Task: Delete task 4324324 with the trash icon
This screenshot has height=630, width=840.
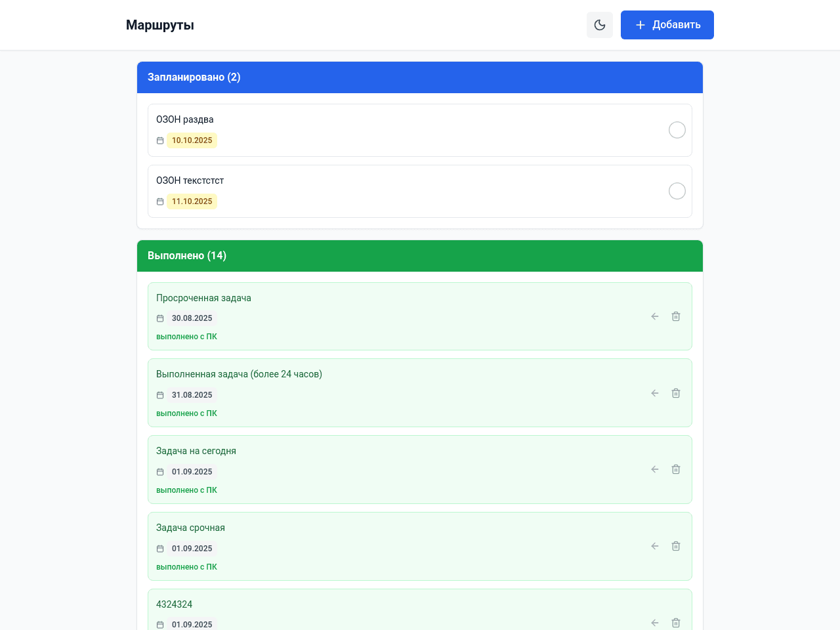Action: [x=676, y=623]
